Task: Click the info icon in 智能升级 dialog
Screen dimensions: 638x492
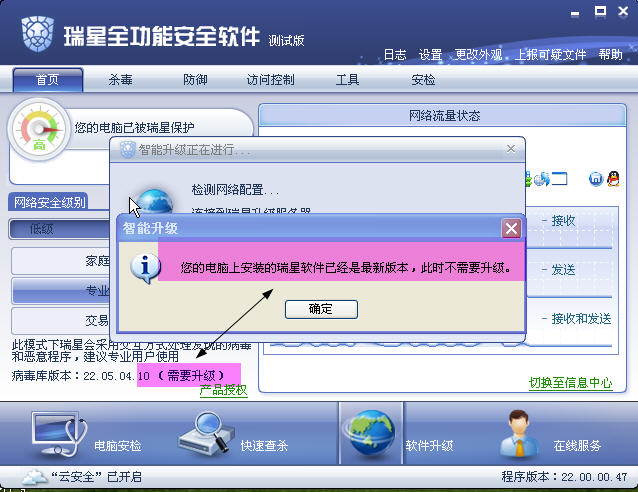Action: tap(145, 268)
